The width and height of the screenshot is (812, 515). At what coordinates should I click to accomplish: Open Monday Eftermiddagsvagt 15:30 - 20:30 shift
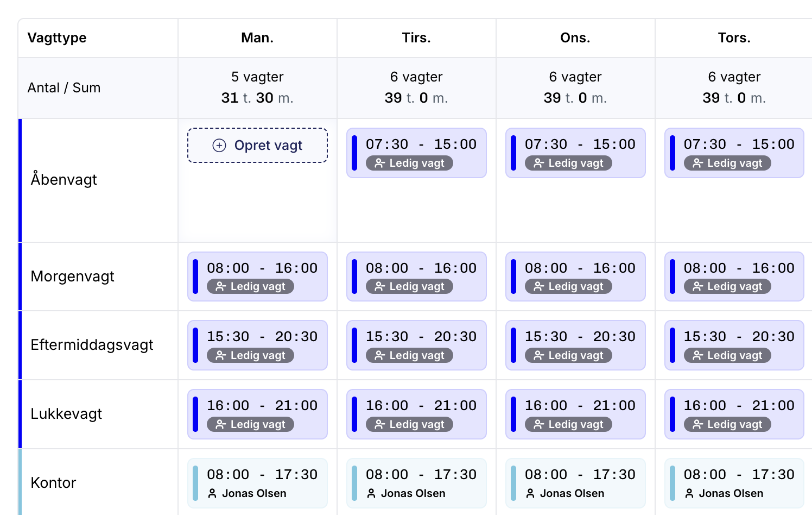point(262,337)
